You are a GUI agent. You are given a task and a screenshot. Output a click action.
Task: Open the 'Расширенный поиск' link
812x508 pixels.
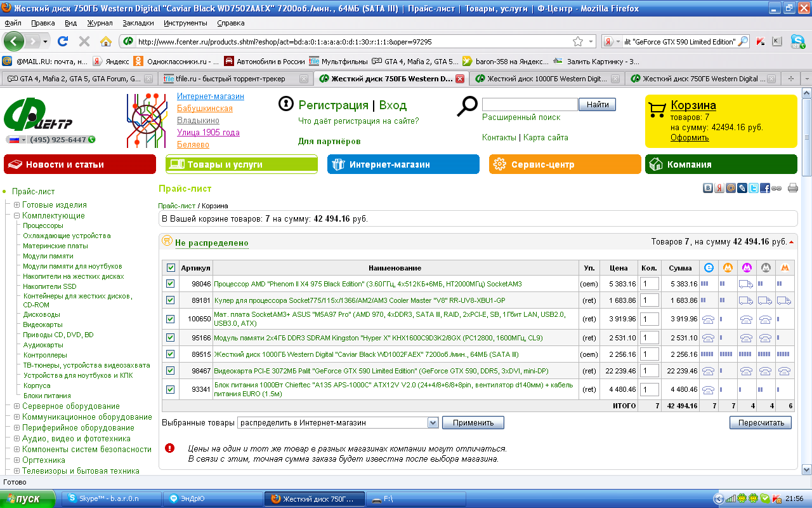pos(521,117)
